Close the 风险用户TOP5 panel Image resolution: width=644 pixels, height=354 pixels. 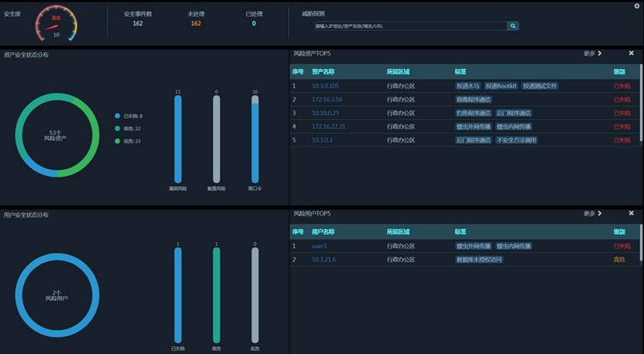tap(631, 213)
